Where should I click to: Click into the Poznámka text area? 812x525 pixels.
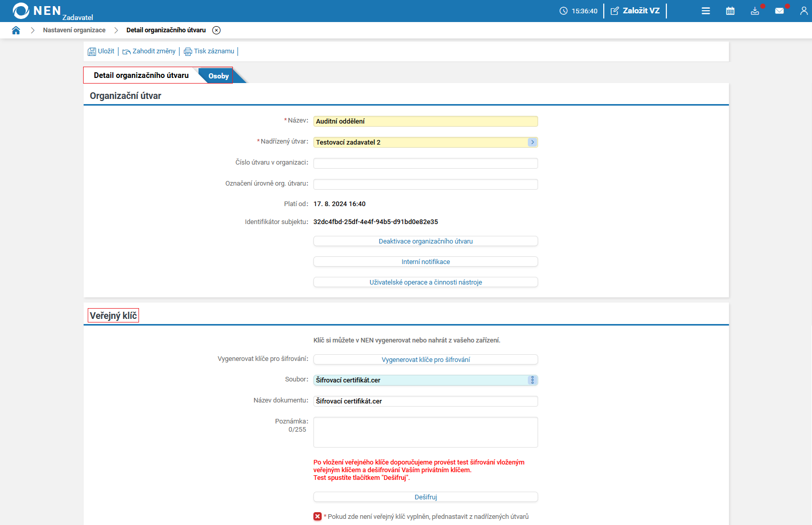tap(426, 432)
